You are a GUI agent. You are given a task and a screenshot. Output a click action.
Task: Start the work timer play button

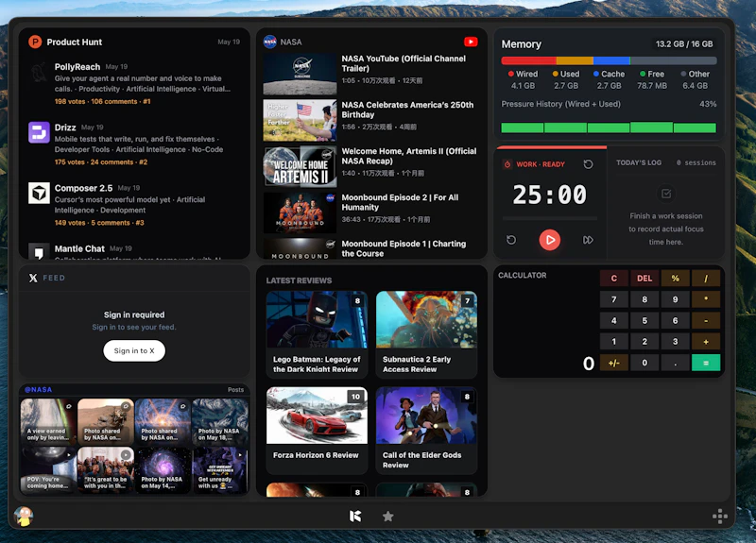coord(550,240)
